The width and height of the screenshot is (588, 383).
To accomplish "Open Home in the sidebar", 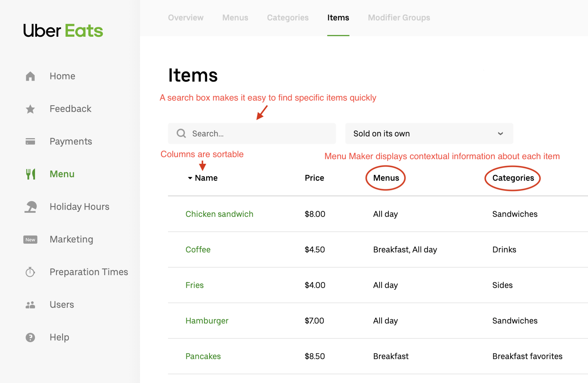I will point(62,76).
